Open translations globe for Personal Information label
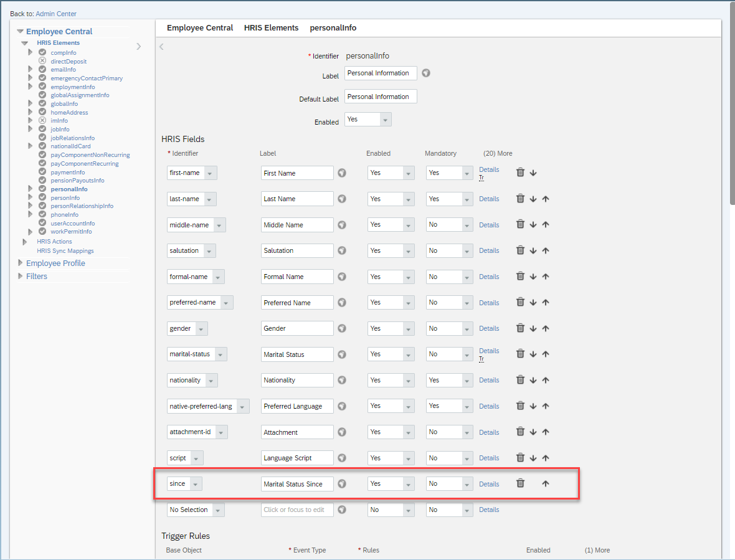The width and height of the screenshot is (735, 560). [x=425, y=73]
